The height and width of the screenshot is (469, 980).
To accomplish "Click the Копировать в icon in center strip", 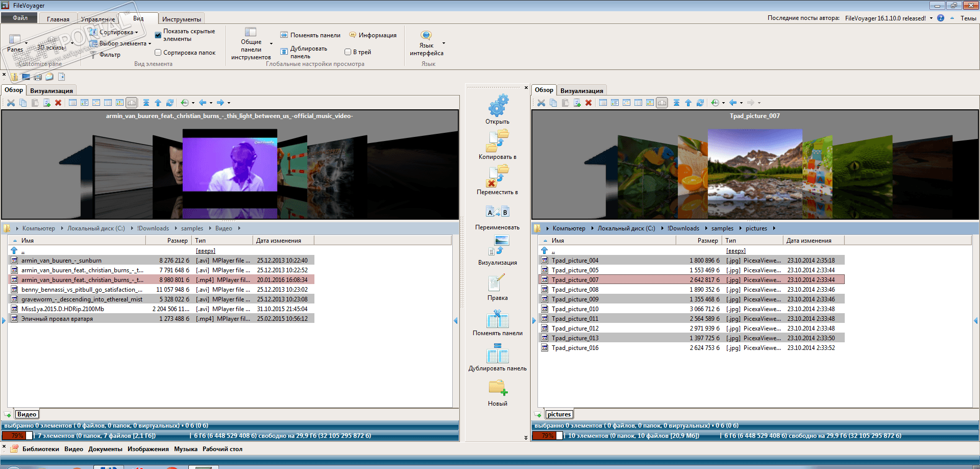I will pyautogui.click(x=498, y=141).
